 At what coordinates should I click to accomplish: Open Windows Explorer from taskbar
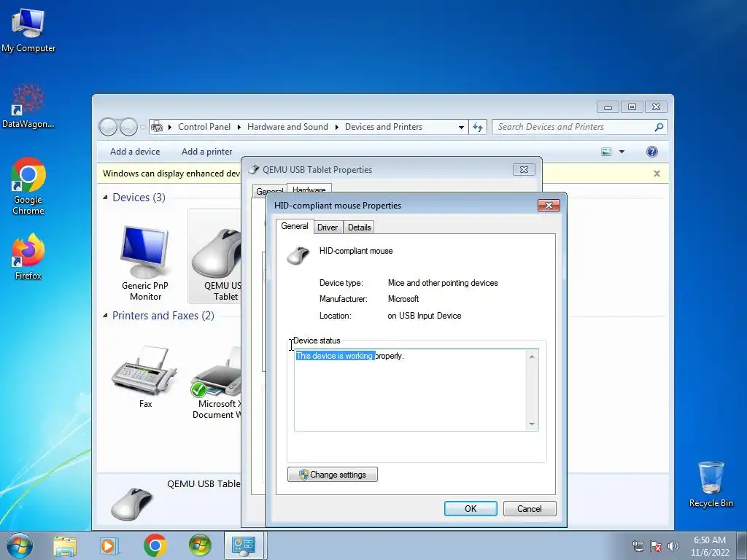pos(65,545)
